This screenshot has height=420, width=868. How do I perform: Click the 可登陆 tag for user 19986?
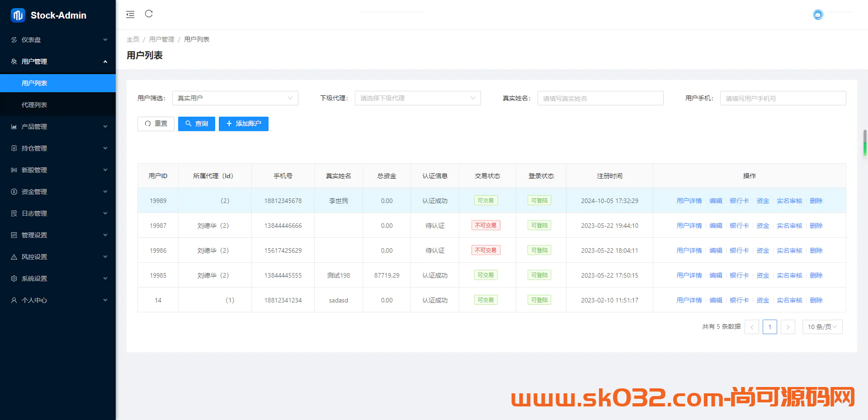[539, 250]
